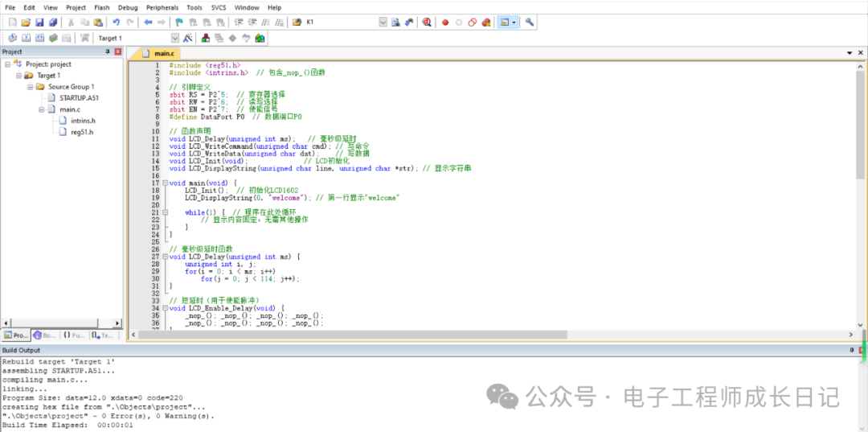Click the LOAD download-to-flash icon
868x432 pixels.
coord(84,38)
